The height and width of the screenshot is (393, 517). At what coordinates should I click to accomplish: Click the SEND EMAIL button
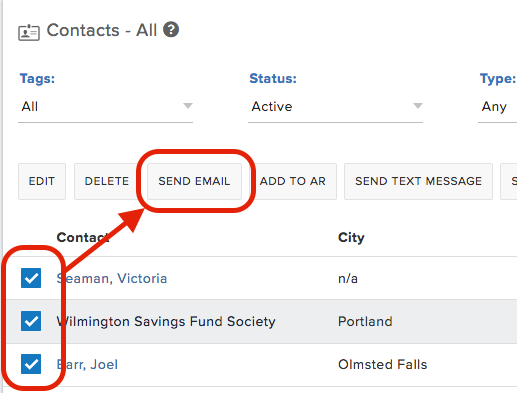pyautogui.click(x=194, y=181)
